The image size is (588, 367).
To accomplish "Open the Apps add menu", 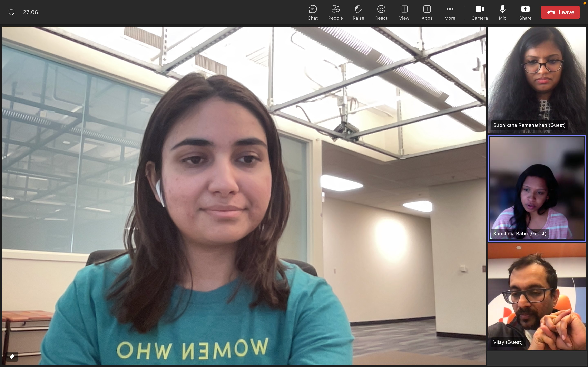I will [x=427, y=12].
